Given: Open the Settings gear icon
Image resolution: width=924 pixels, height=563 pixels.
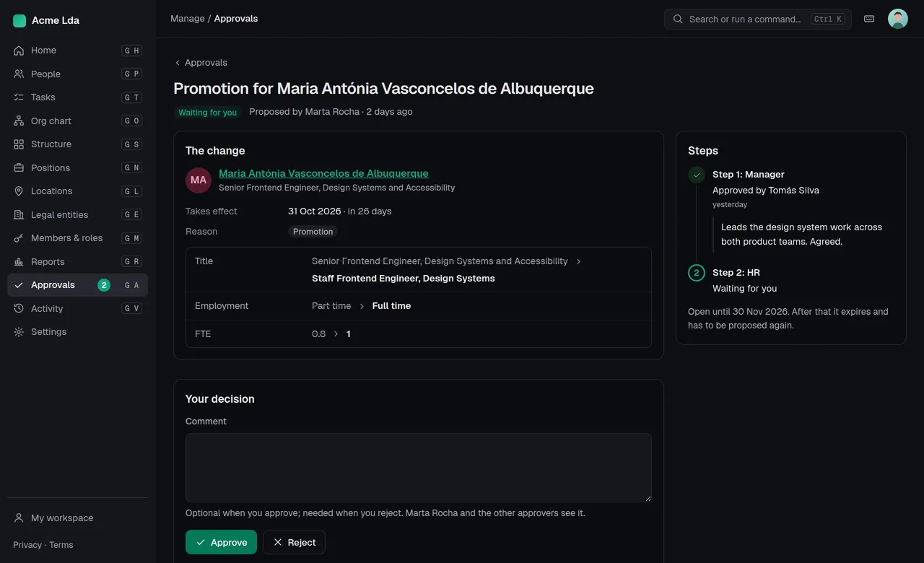Looking at the screenshot, I should click(19, 332).
